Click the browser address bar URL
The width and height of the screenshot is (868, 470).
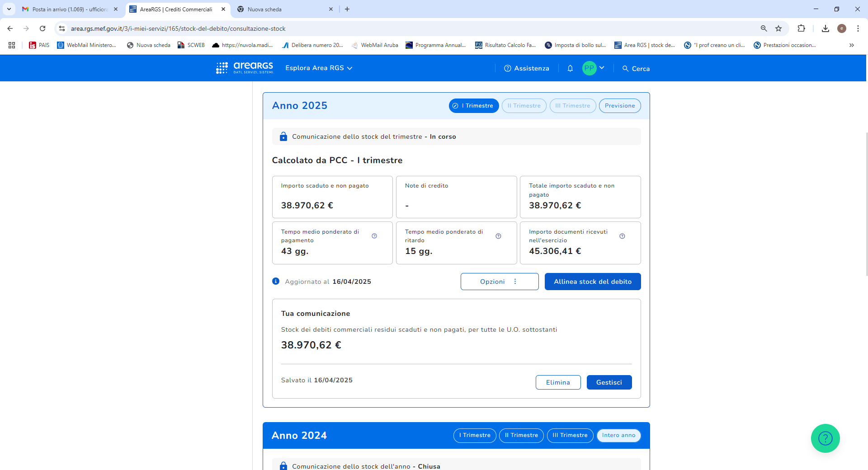coord(178,28)
